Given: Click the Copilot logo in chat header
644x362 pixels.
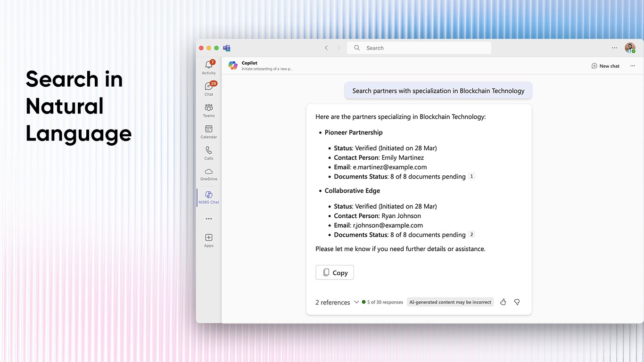Looking at the screenshot, I should pyautogui.click(x=233, y=66).
